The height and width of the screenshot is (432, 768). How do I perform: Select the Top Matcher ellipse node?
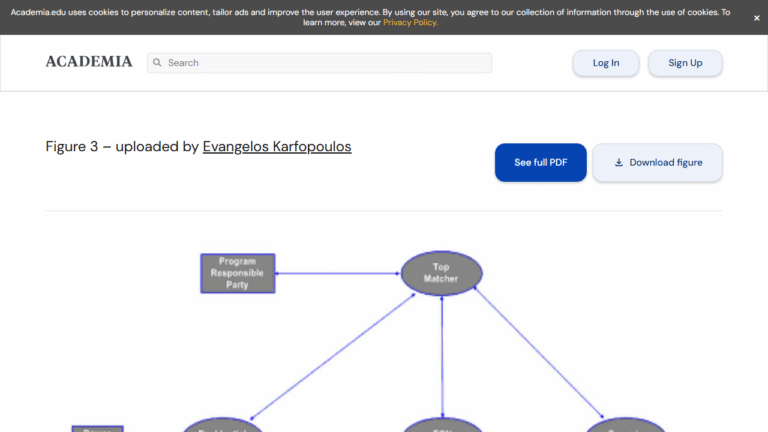click(x=441, y=273)
